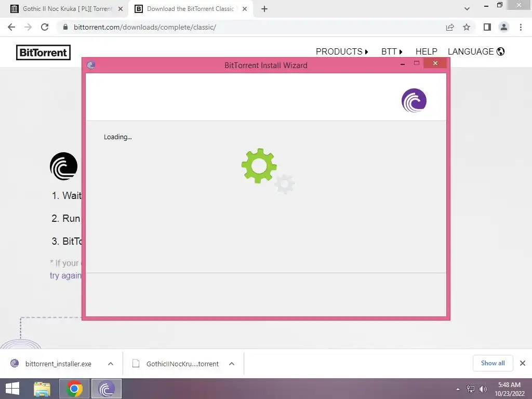Click the black BitTorrent logo on webpage
The height and width of the screenshot is (399, 532).
(x=64, y=166)
